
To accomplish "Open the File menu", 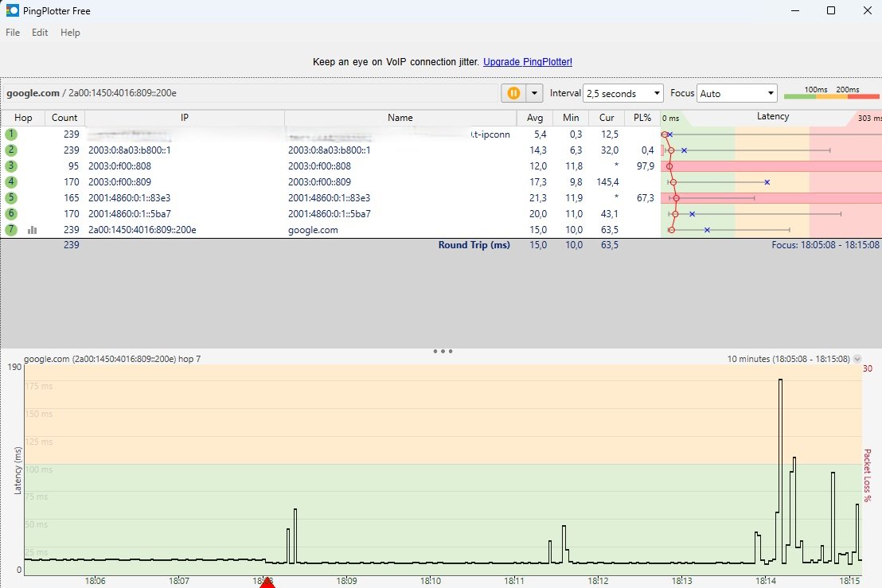I will pos(13,33).
